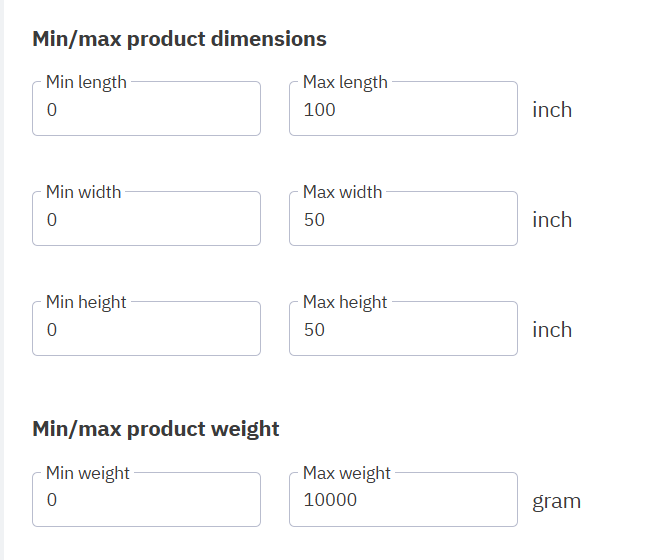Click the 'Max width' floating label text
This screenshot has width=662, height=560.
(x=342, y=192)
